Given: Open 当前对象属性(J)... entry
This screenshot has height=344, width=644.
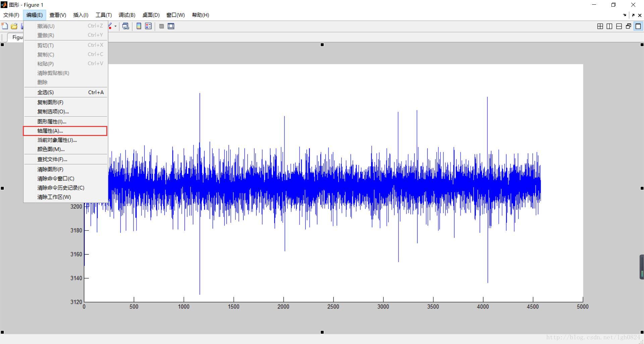Looking at the screenshot, I should tap(65, 140).
